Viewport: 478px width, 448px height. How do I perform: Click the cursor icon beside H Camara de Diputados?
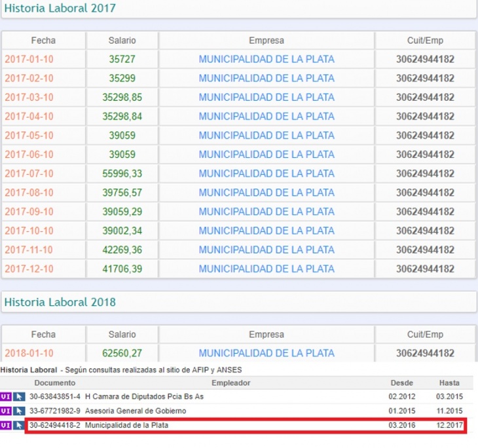click(x=19, y=397)
